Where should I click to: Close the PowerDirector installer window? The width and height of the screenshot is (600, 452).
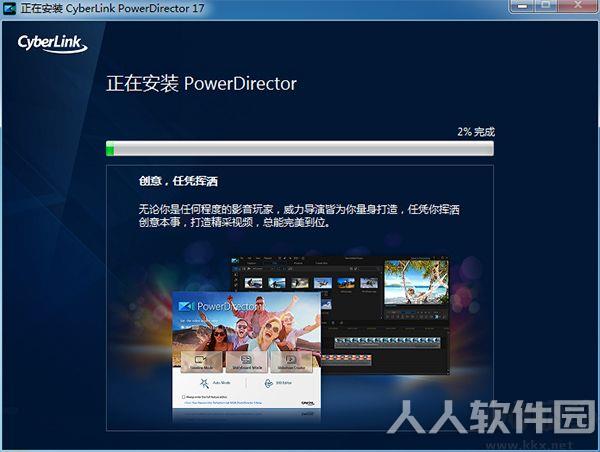pos(577,5)
